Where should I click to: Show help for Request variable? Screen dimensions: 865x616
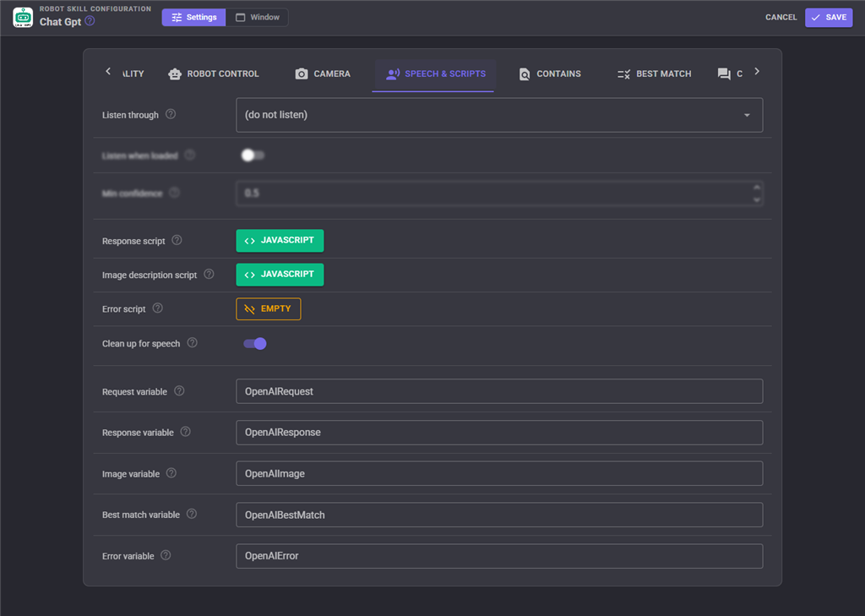179,390
